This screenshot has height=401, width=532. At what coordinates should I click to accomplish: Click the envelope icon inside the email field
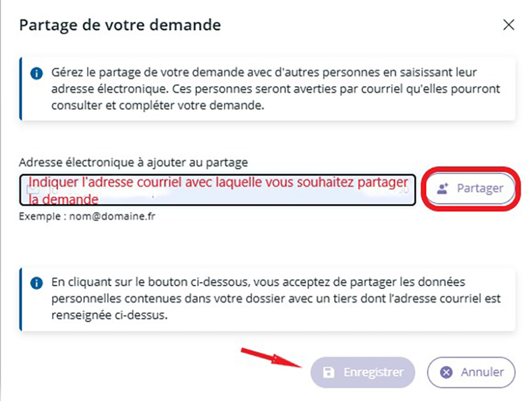[34, 190]
